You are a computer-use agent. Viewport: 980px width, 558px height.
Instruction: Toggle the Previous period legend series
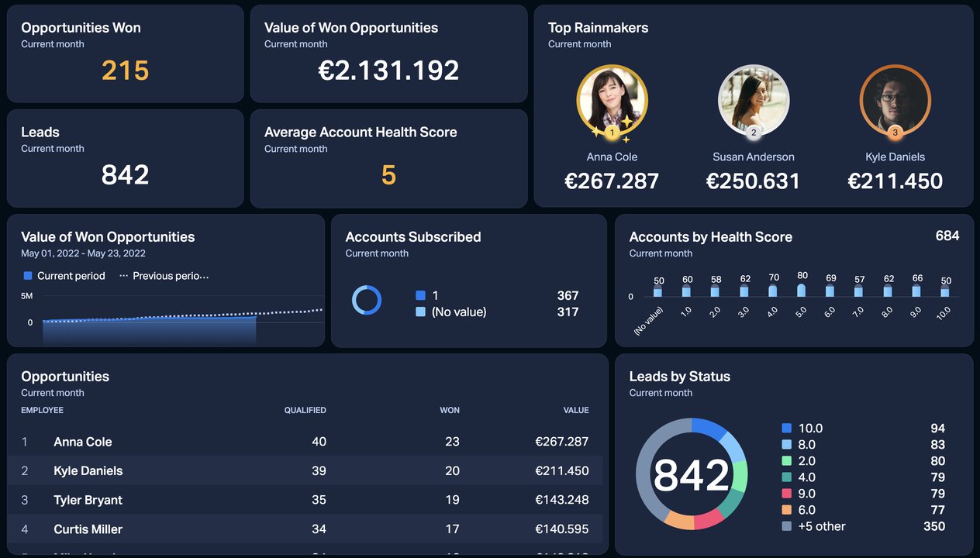click(x=164, y=276)
